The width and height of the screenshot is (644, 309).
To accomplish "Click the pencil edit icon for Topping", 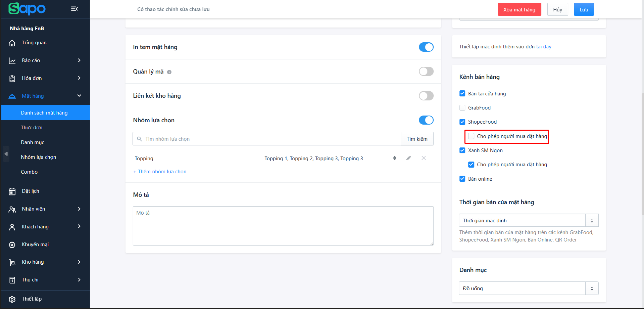I will coord(408,158).
